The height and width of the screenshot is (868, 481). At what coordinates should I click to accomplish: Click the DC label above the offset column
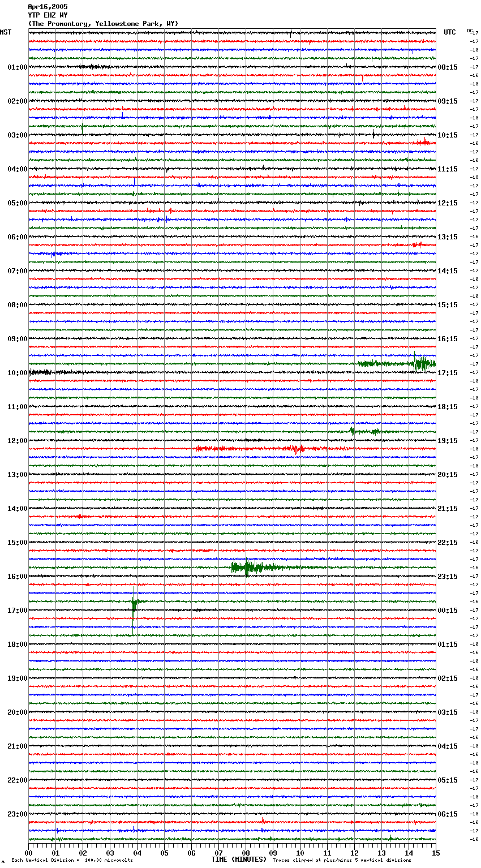click(x=470, y=31)
